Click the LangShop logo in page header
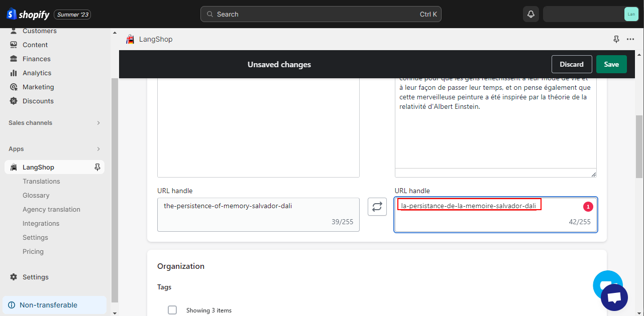 click(130, 39)
